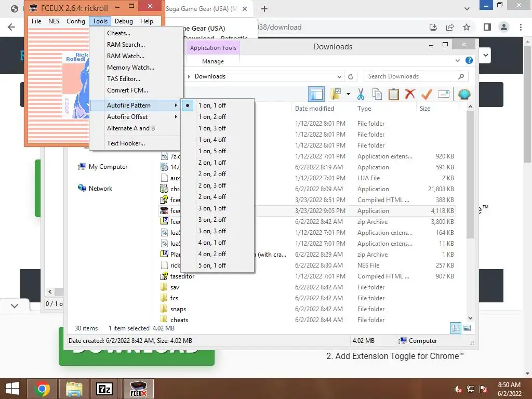This screenshot has height=399, width=532.
Task: Select autofire pattern 4 on, 1 off
Action: click(x=218, y=243)
